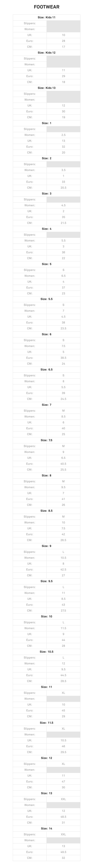The height and width of the screenshot is (868, 94).
Task: Click the Size: Kids 13 header
Action: pyautogui.click(x=47, y=88)
